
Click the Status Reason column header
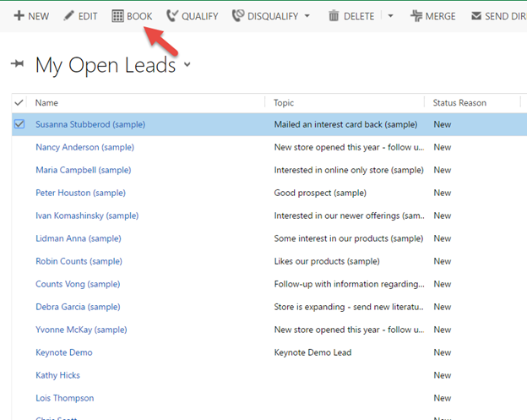(459, 102)
